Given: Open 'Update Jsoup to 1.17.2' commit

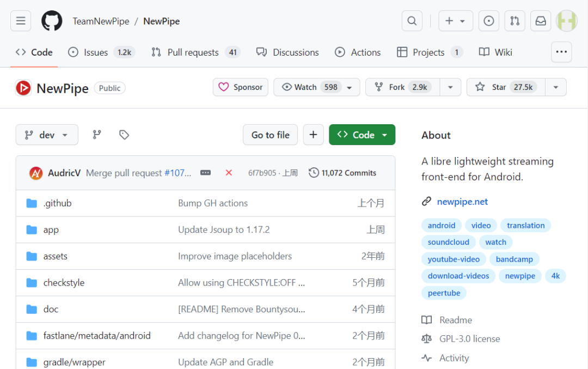Looking at the screenshot, I should 224,229.
